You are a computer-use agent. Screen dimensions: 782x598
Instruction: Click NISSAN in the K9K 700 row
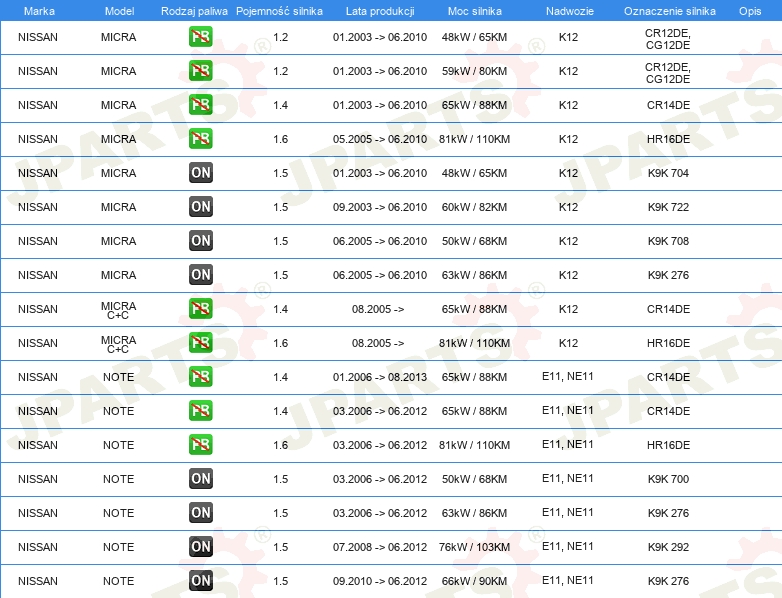point(38,479)
